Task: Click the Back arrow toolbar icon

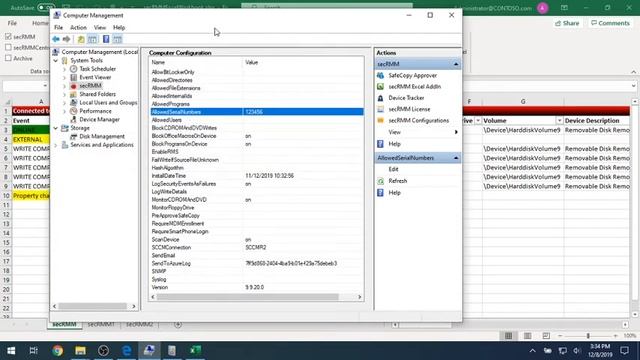Action: 56,39
